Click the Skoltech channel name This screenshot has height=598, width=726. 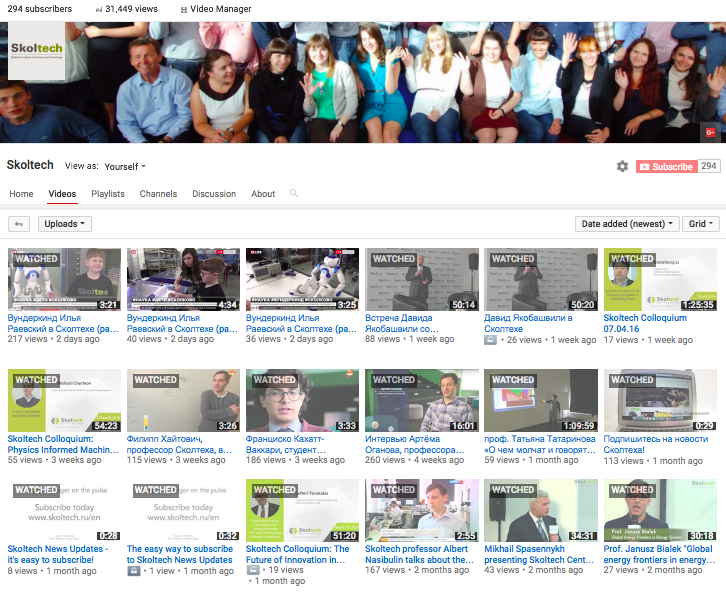[x=30, y=165]
